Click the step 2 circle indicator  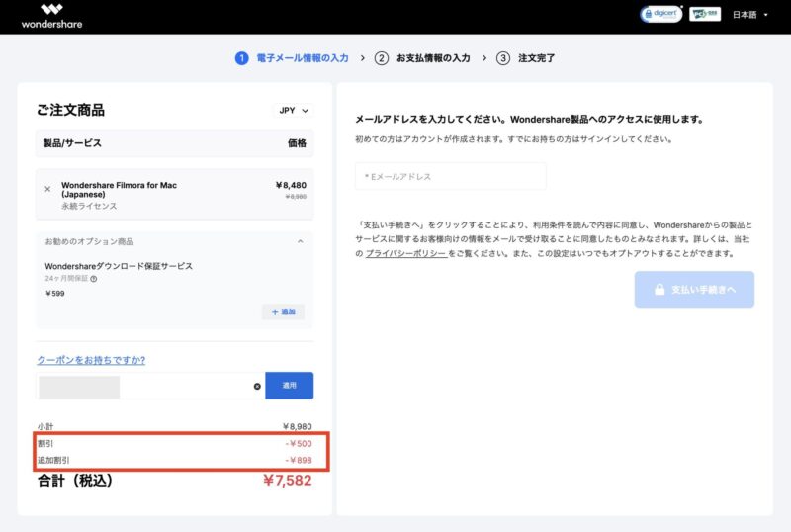(382, 58)
